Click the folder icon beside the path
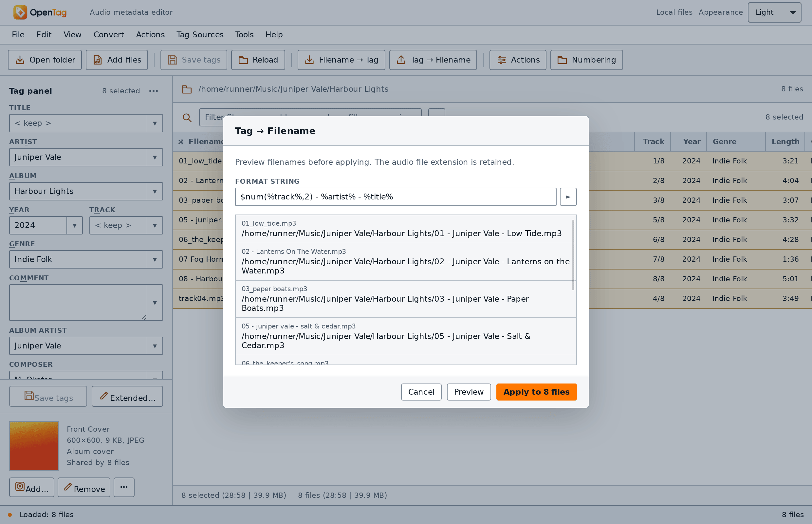The height and width of the screenshot is (524, 812). click(187, 89)
